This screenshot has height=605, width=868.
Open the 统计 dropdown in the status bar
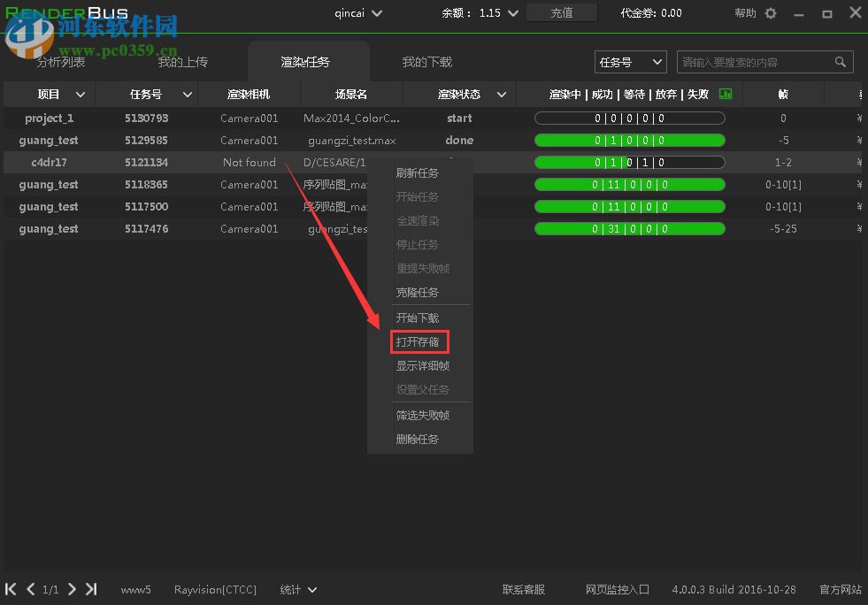coord(297,589)
